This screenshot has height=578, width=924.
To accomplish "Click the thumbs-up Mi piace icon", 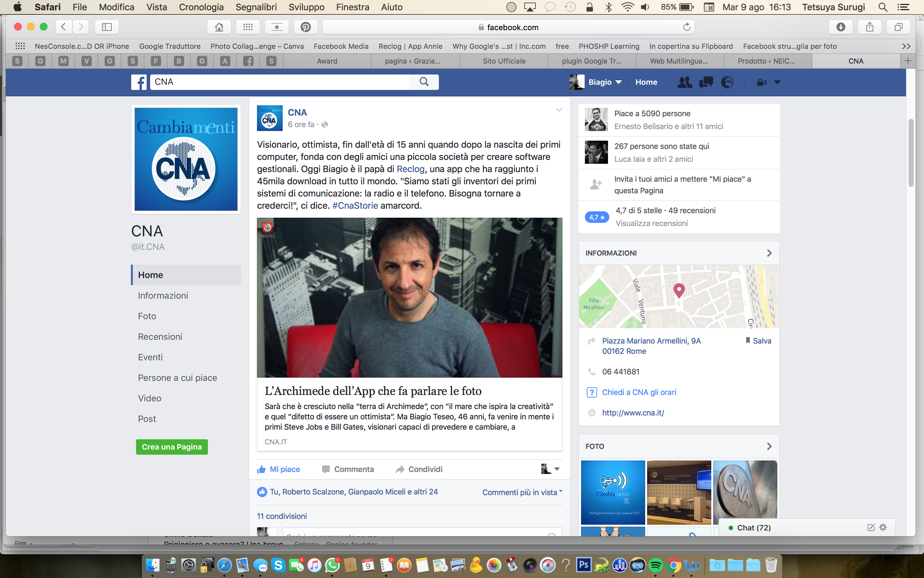I will coord(261,469).
